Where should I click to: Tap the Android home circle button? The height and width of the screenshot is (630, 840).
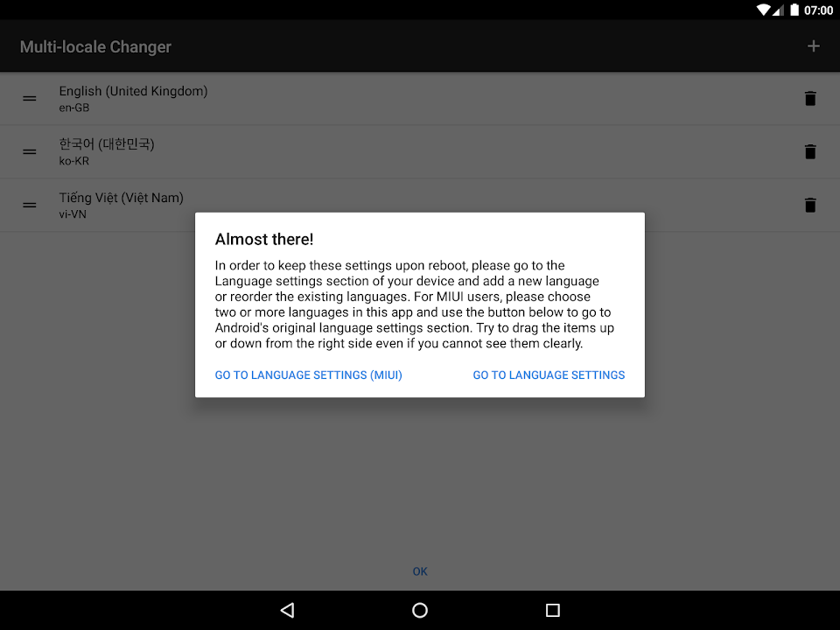[x=420, y=611]
